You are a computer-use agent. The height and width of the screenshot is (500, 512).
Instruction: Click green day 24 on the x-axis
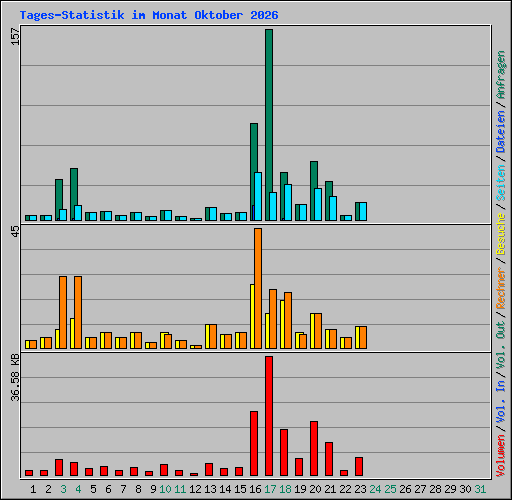point(375,489)
